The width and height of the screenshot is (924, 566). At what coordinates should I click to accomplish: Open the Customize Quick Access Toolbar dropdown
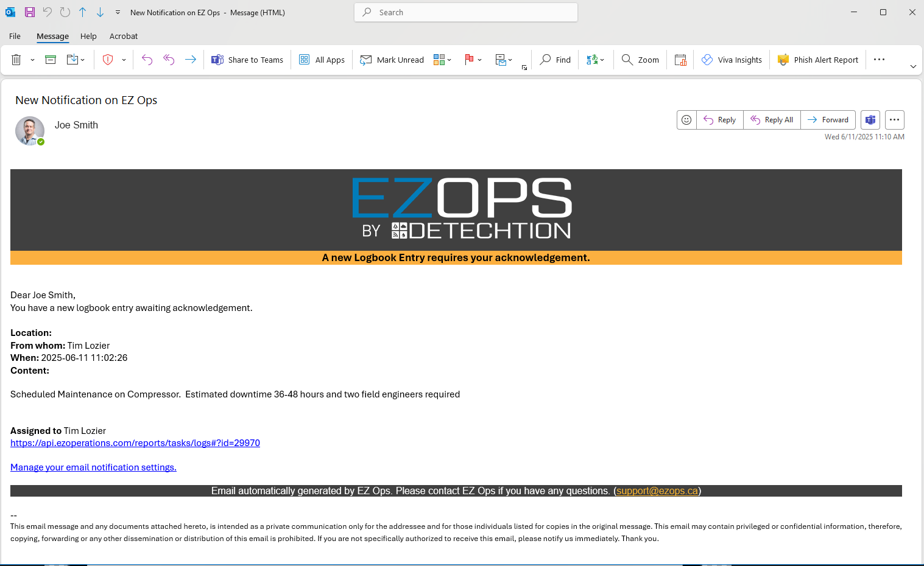coord(118,12)
